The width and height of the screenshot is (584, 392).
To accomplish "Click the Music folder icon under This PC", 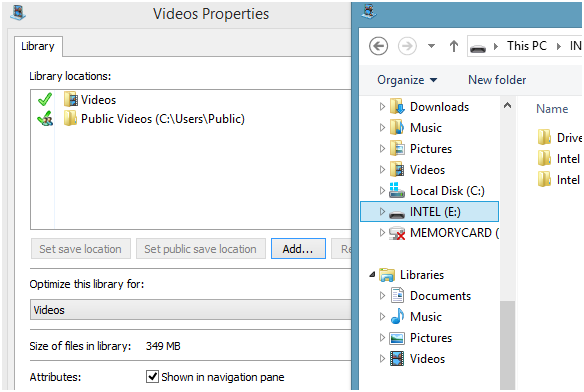I will coord(397,127).
